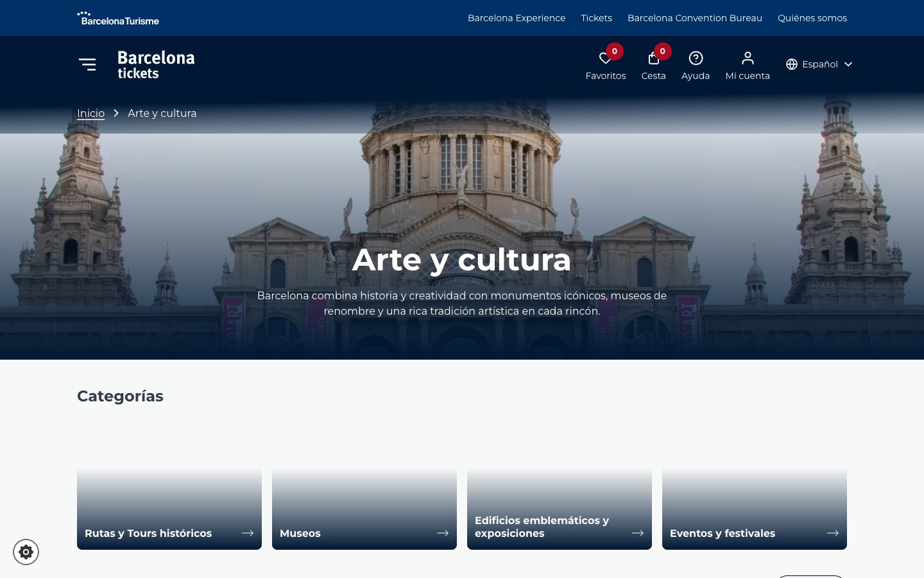
Task: Select the Eventos y festivales category
Action: [722, 533]
